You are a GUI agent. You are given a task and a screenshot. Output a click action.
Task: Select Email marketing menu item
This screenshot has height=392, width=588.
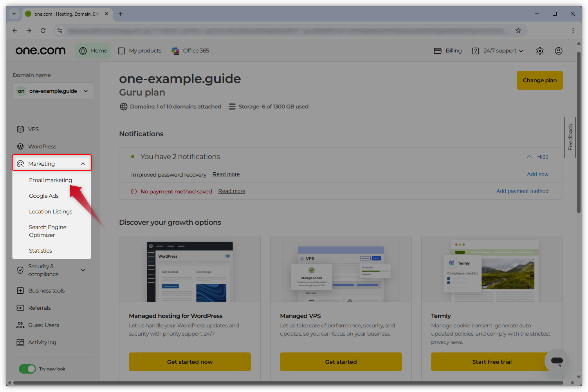point(51,180)
